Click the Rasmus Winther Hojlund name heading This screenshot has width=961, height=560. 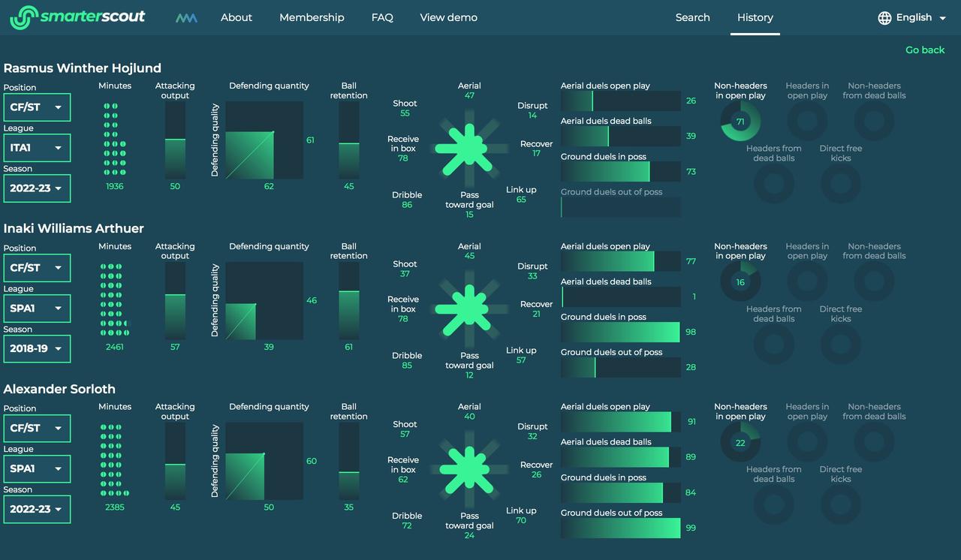83,68
